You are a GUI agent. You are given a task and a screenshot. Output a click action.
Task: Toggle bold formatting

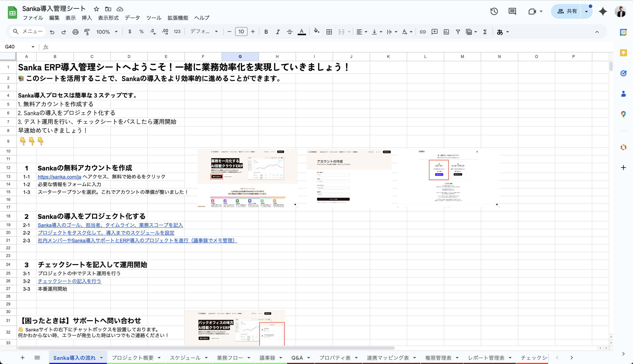(266, 32)
